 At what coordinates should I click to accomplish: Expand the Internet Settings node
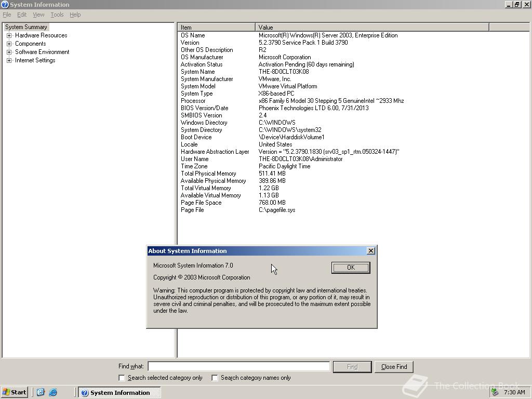9,60
